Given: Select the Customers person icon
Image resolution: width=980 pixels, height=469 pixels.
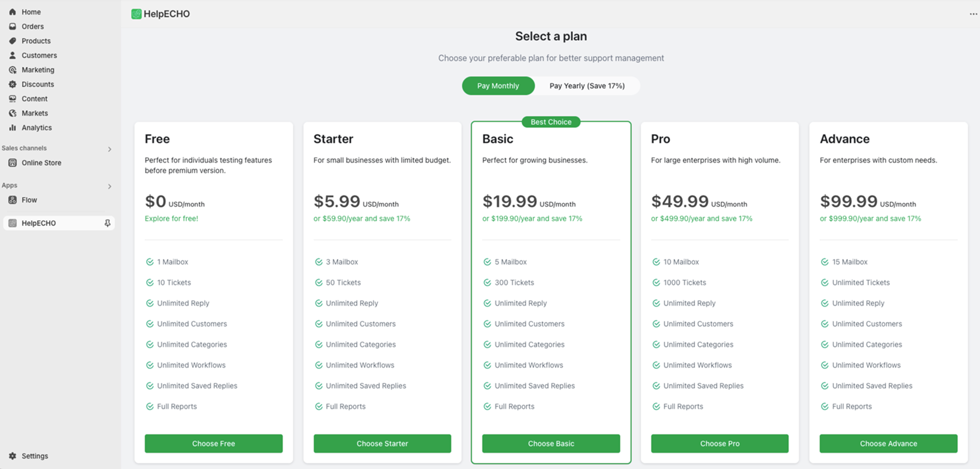Looking at the screenshot, I should [12, 55].
